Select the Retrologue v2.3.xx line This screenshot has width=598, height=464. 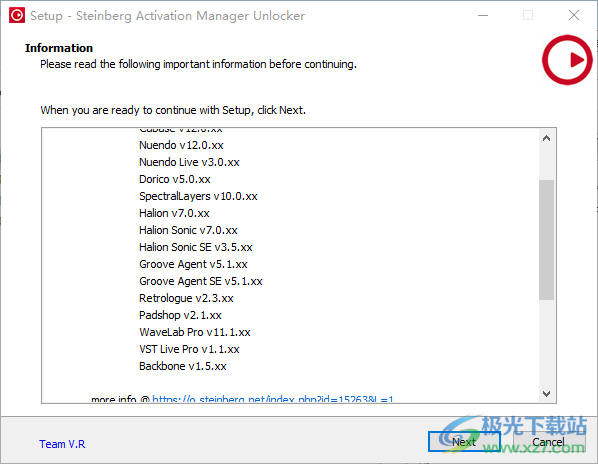pos(186,298)
